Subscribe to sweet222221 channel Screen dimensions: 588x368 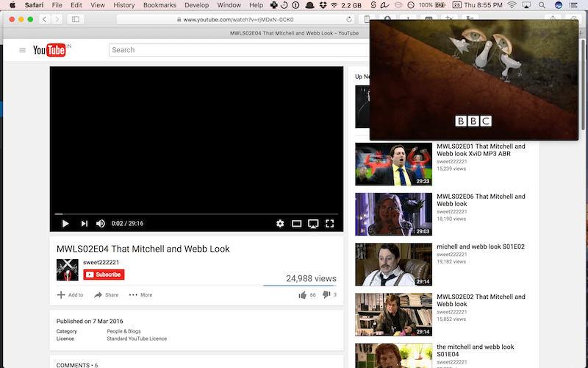(104, 275)
